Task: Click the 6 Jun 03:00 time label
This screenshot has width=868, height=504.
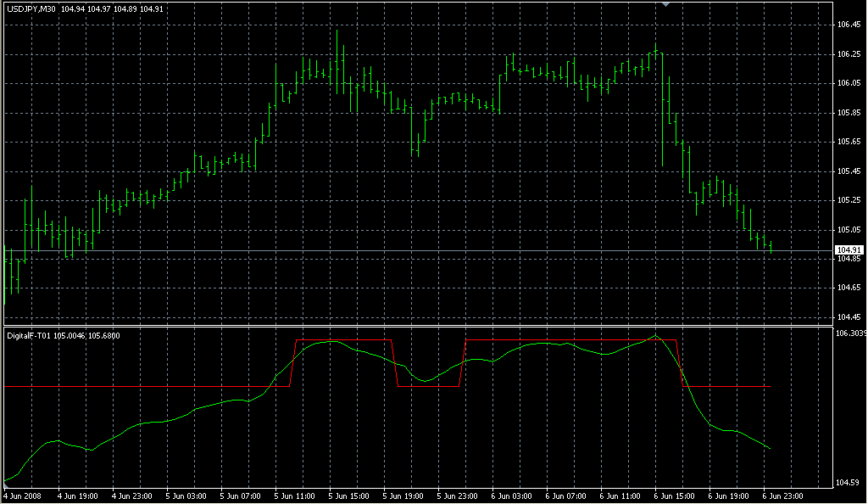Action: click(x=511, y=496)
